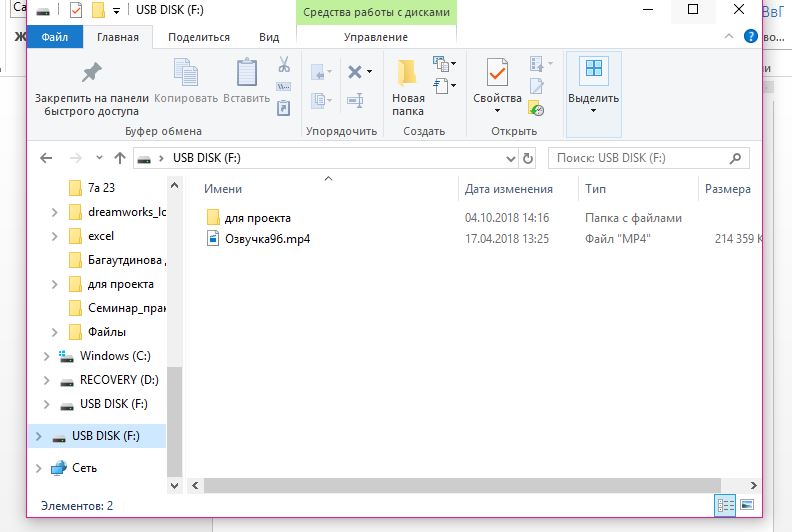The image size is (792, 532).
Task: Expand the dreamworks_lc folder in tree
Action: coord(55,212)
